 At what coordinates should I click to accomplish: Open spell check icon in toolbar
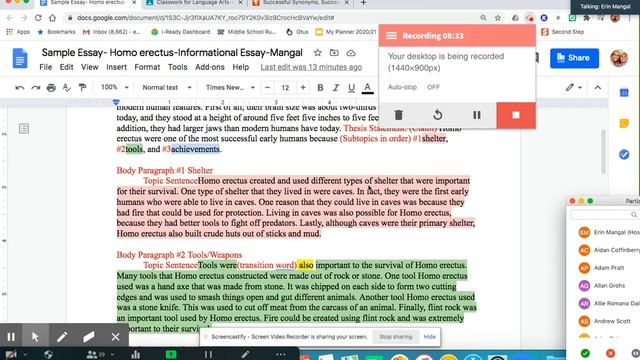[67, 87]
